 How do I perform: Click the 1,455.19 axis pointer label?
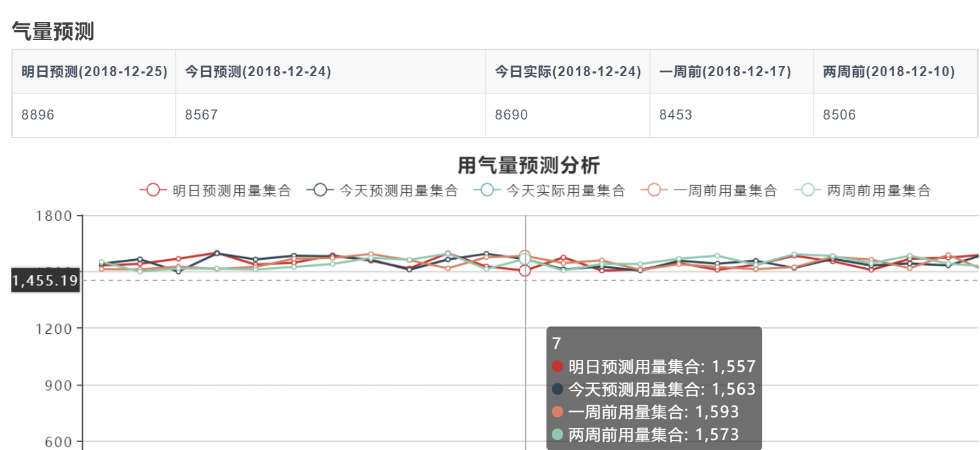[x=45, y=280]
